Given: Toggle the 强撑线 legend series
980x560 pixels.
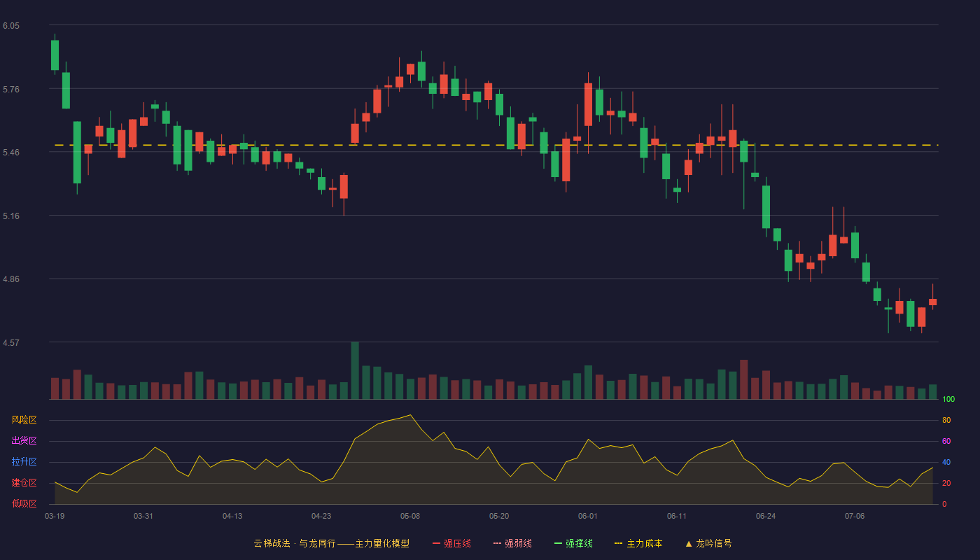Looking at the screenshot, I should [x=573, y=543].
